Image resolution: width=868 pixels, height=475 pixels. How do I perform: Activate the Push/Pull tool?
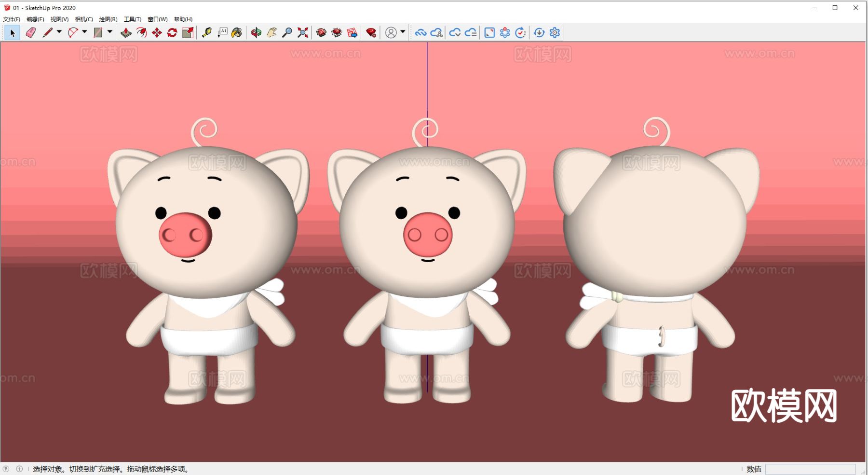[126, 32]
